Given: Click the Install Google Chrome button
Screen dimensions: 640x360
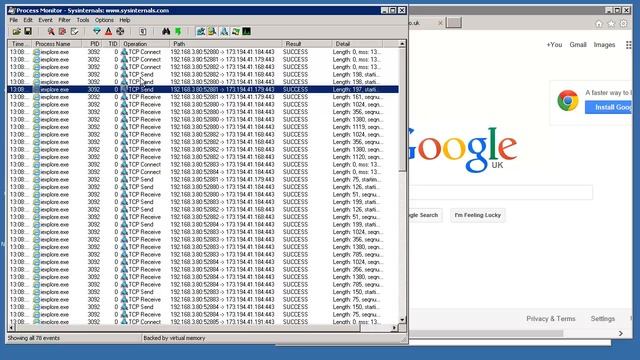Looking at the screenshot, I should point(609,107).
